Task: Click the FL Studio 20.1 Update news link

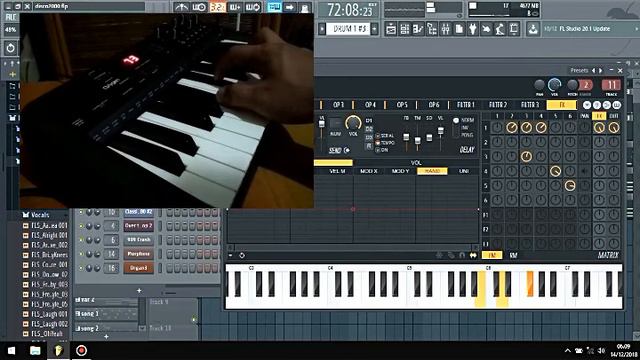Action: pyautogui.click(x=584, y=29)
